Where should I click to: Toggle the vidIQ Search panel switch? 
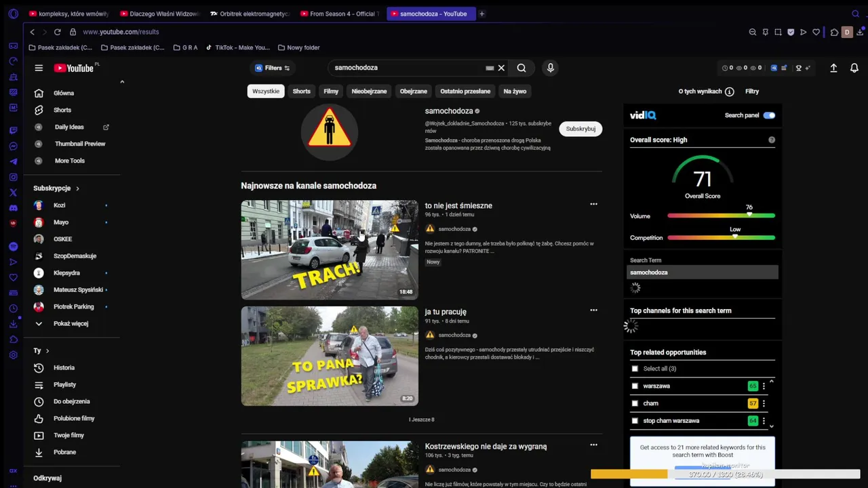768,115
